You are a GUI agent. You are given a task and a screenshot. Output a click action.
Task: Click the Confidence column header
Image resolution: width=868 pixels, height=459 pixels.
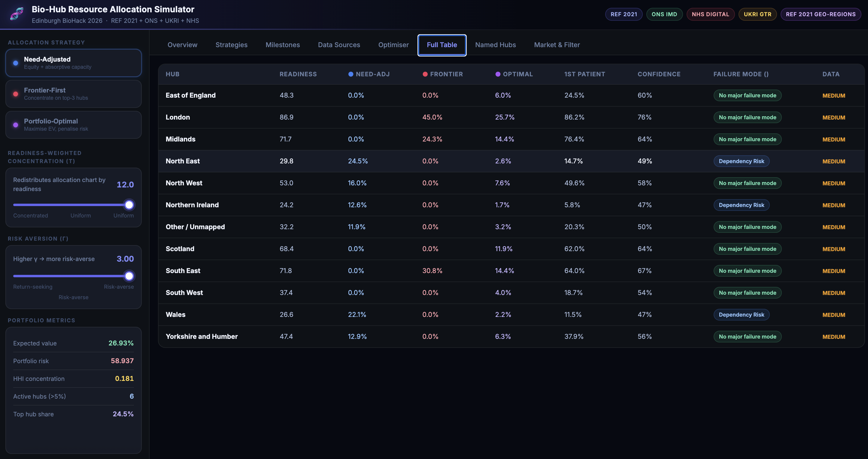coord(659,74)
